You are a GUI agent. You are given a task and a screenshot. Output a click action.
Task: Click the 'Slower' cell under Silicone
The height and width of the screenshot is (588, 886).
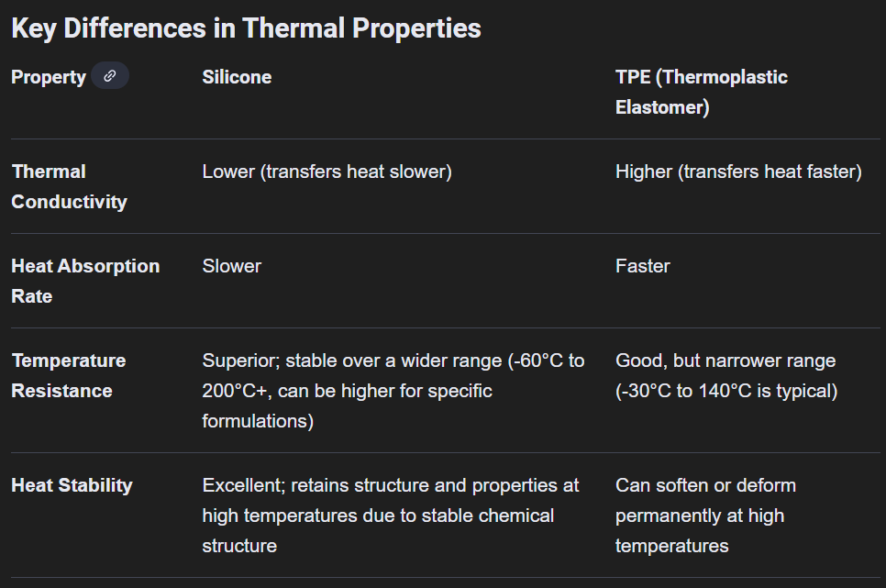click(232, 266)
